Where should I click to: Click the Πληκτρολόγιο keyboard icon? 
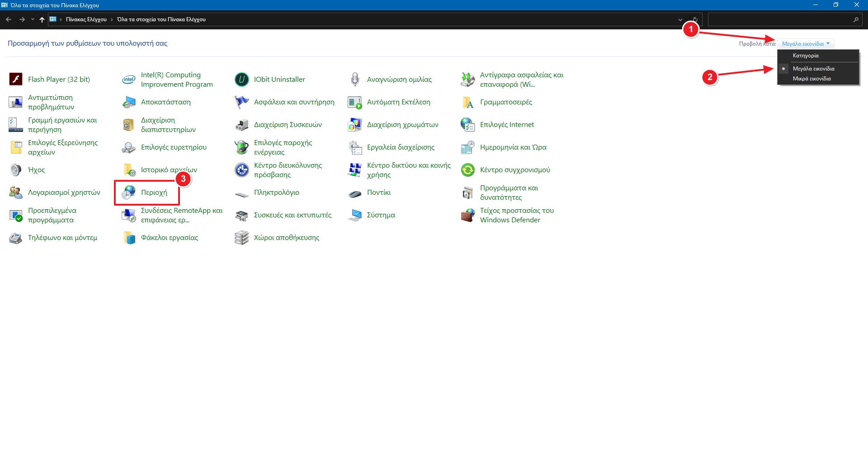point(242,193)
